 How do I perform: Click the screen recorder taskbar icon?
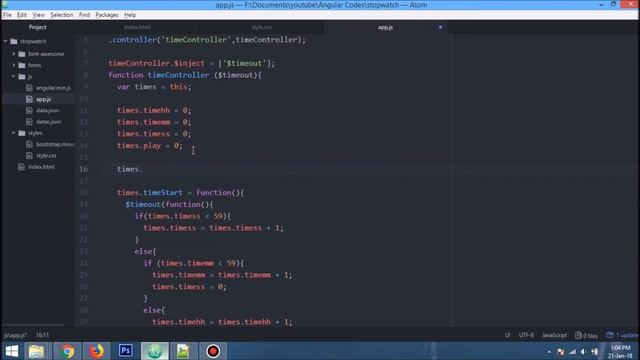(213, 351)
